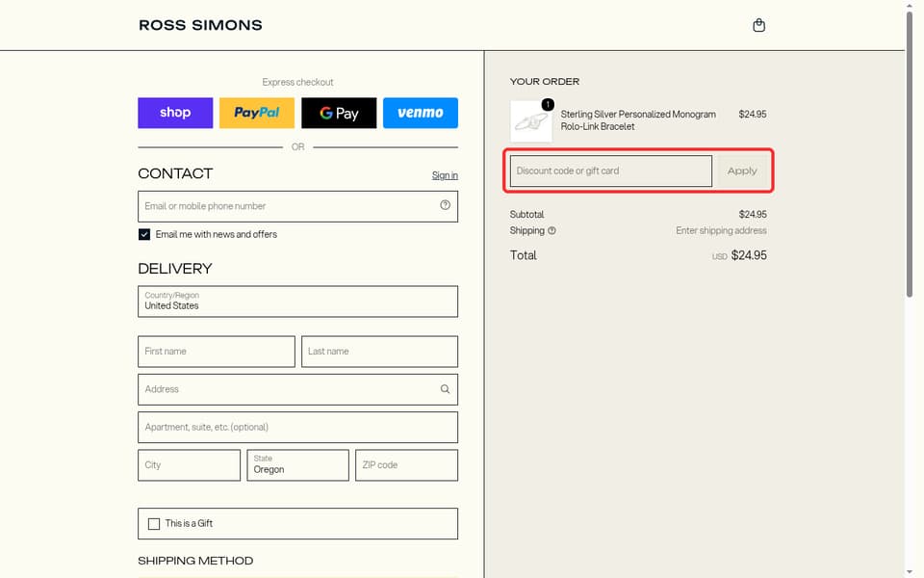This screenshot has height=578, width=924.
Task: Pay with Shop Pay button
Action: pyautogui.click(x=175, y=113)
